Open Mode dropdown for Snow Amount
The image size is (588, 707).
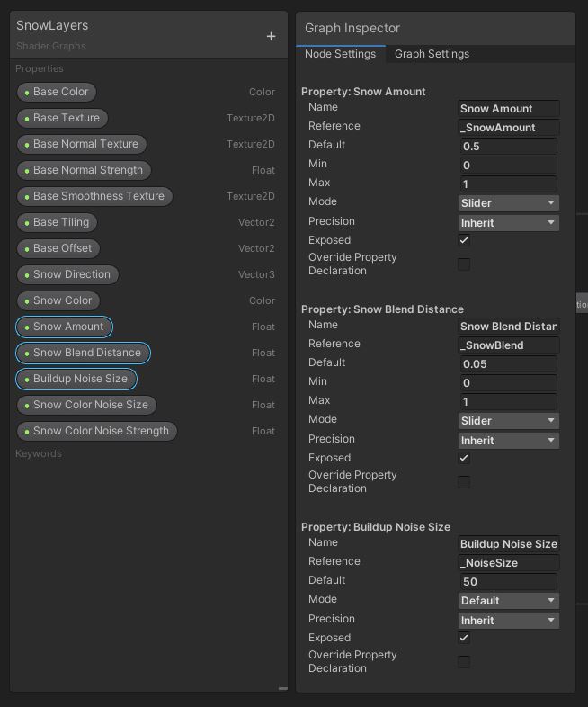tap(508, 203)
